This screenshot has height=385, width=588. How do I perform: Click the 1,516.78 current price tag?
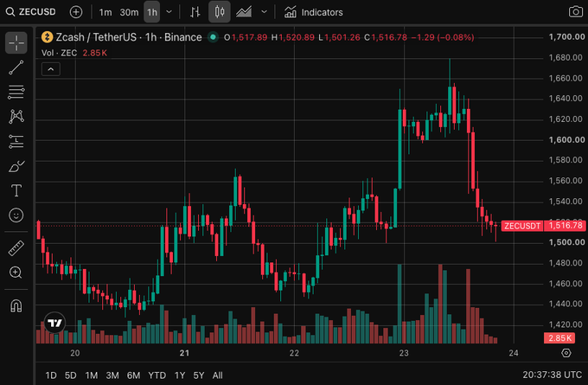[x=566, y=226]
